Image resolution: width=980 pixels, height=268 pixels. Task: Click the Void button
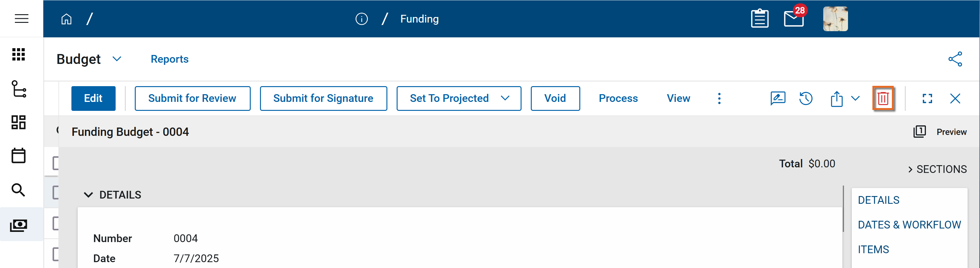click(555, 98)
